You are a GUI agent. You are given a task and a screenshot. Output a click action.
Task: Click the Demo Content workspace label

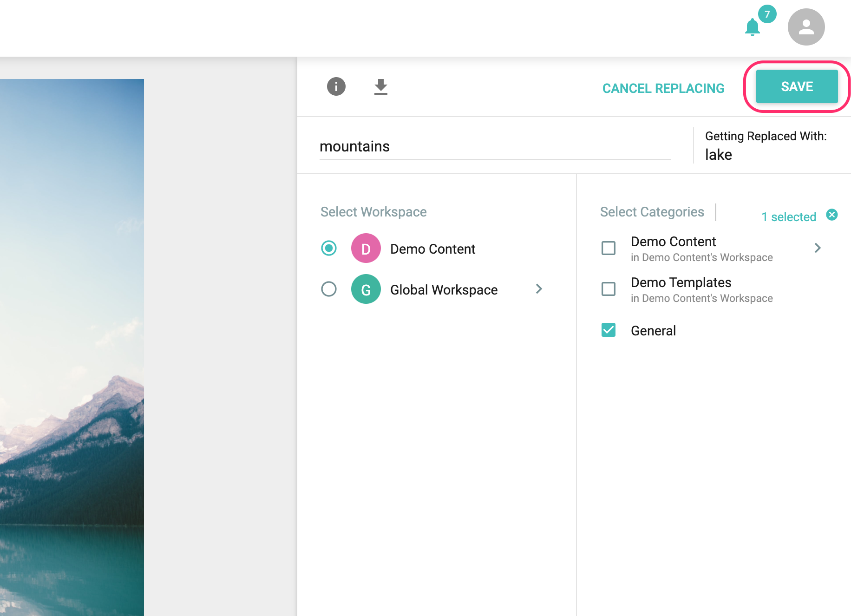pyautogui.click(x=432, y=249)
